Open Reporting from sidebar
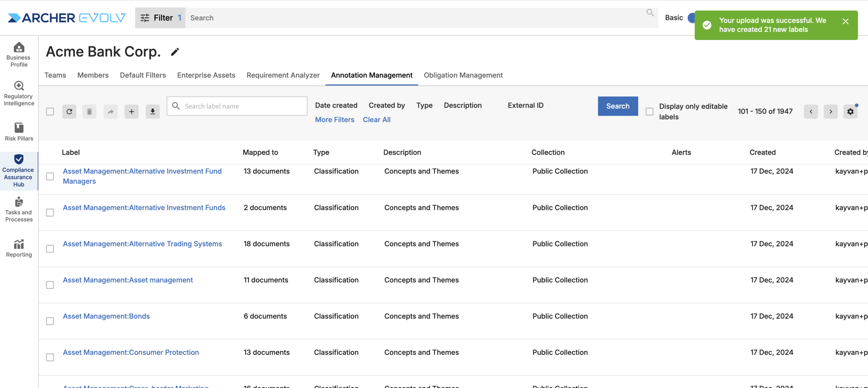Image resolution: width=868 pixels, height=388 pixels. tap(19, 248)
